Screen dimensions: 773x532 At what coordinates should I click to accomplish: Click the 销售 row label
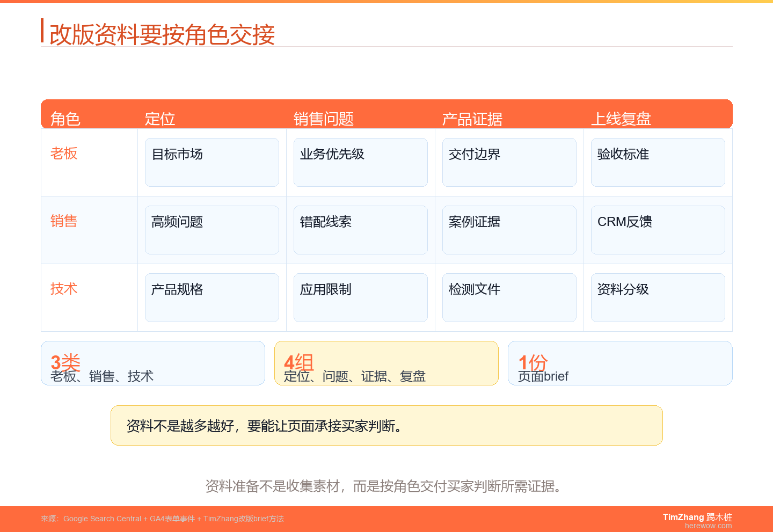coord(64,221)
